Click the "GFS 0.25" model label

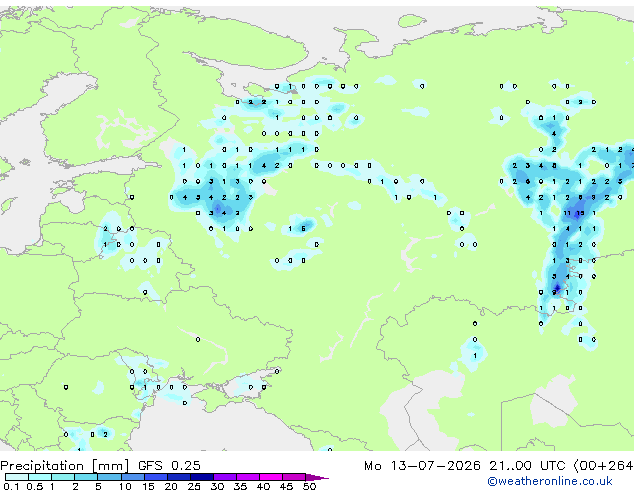(169, 466)
